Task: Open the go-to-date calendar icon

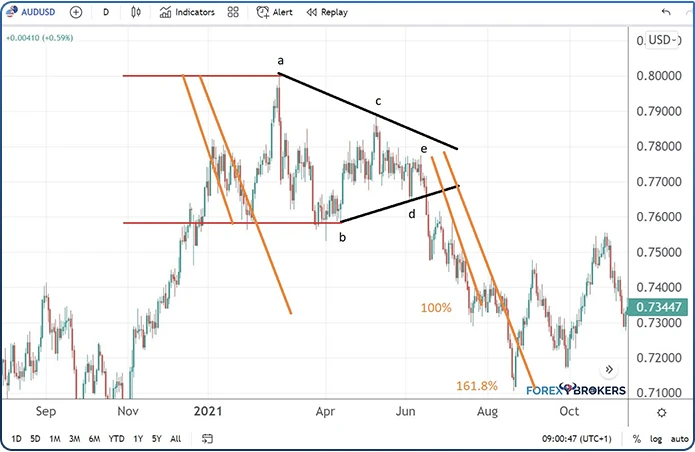Action: point(208,438)
